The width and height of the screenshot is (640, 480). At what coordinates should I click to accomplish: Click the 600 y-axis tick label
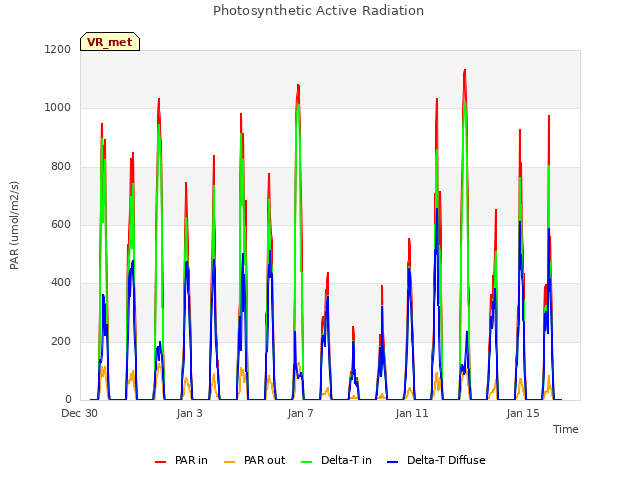(61, 224)
